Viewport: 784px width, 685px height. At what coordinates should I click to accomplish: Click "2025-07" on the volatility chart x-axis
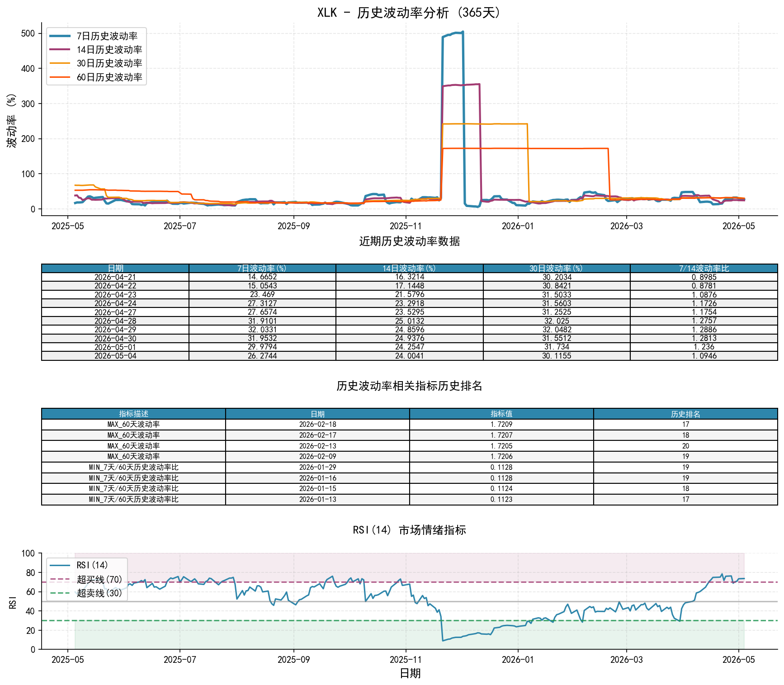click(x=180, y=226)
